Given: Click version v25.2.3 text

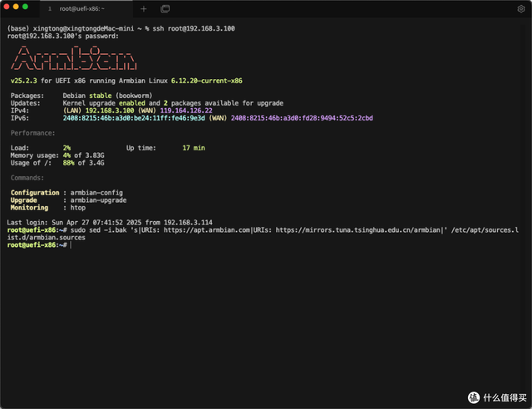Looking at the screenshot, I should [x=23, y=81].
